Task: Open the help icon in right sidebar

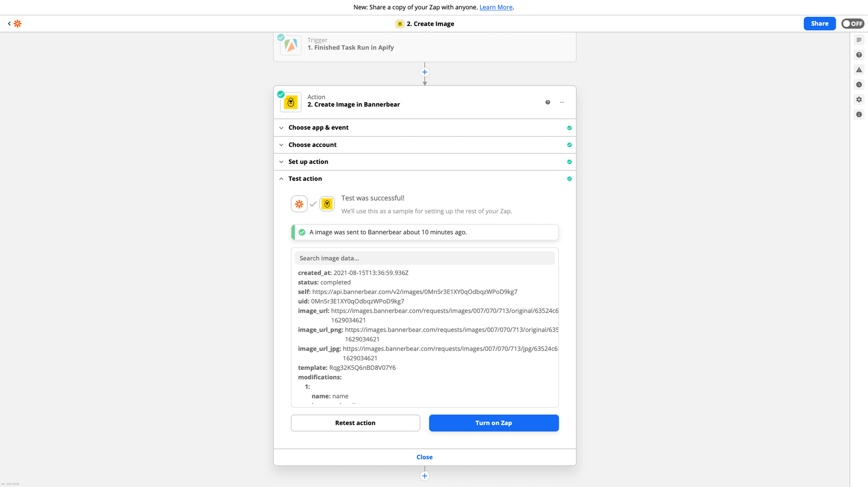Action: pyautogui.click(x=859, y=55)
